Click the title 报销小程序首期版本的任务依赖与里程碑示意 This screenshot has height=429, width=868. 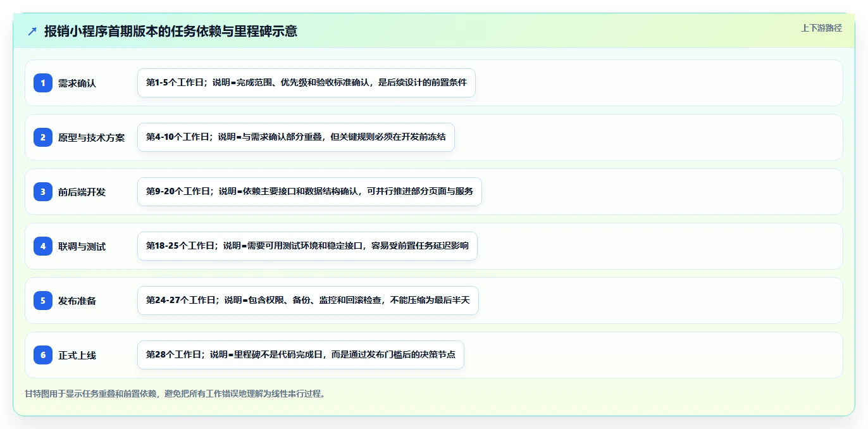pyautogui.click(x=171, y=31)
